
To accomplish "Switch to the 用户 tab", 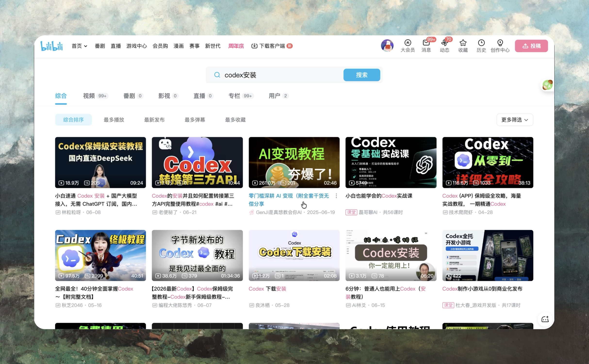I will click(278, 96).
